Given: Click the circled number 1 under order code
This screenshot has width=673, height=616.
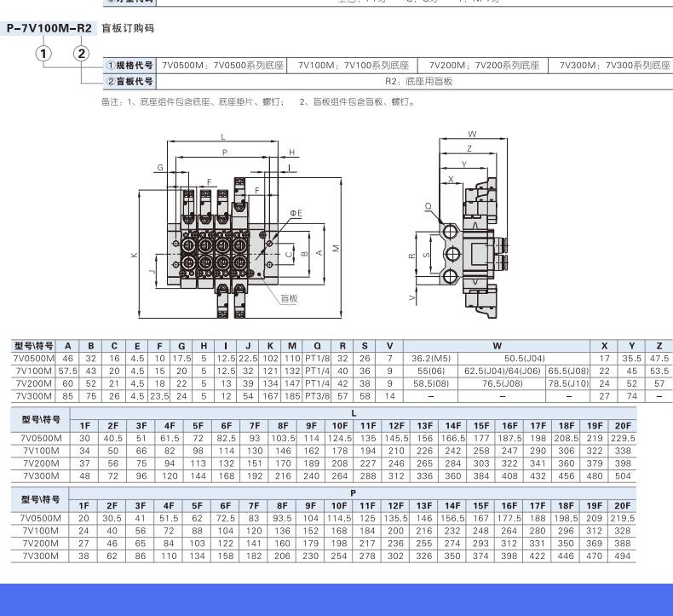Looking at the screenshot, I should tap(43, 54).
